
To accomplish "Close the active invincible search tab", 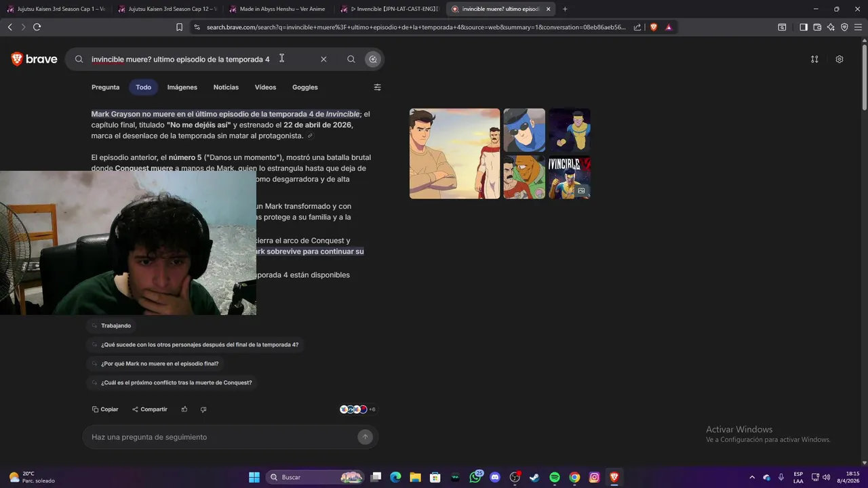I will tap(548, 9).
